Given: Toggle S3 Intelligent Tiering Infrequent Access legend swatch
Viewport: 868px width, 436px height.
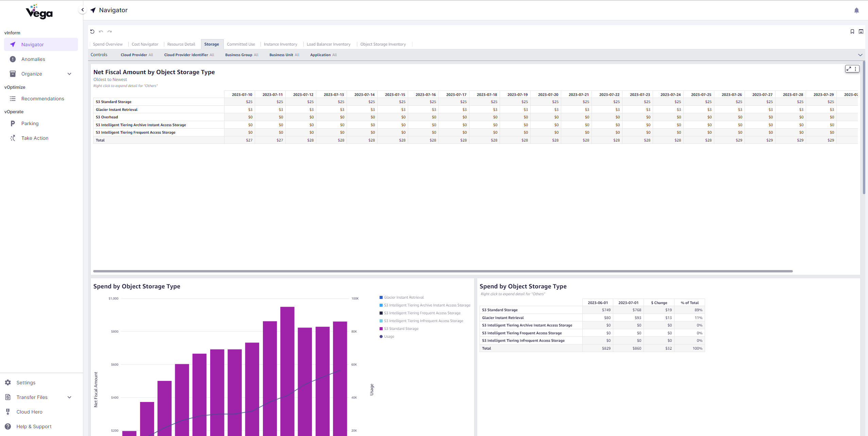Looking at the screenshot, I should tap(381, 321).
